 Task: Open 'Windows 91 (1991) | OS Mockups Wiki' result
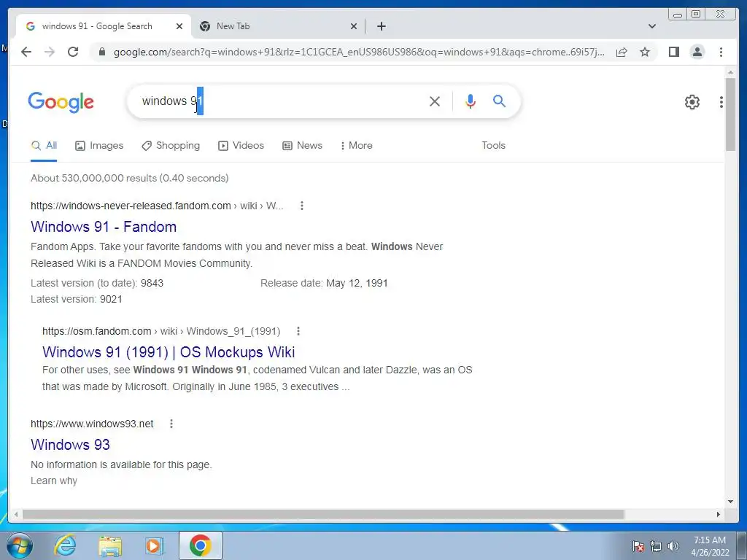169,352
